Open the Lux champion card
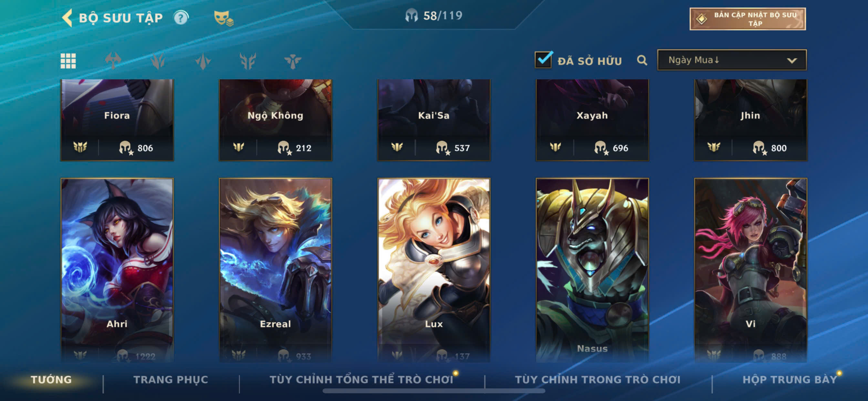868x401 pixels. coord(434,270)
